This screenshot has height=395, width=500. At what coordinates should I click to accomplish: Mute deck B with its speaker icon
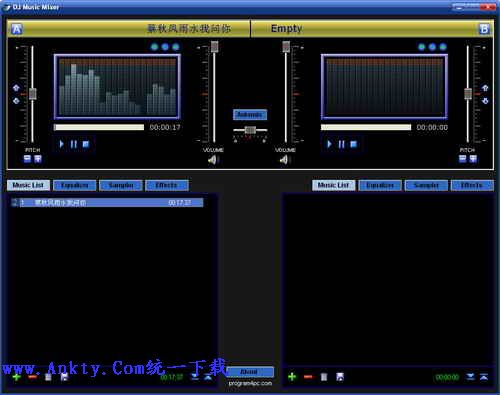tap(284, 160)
